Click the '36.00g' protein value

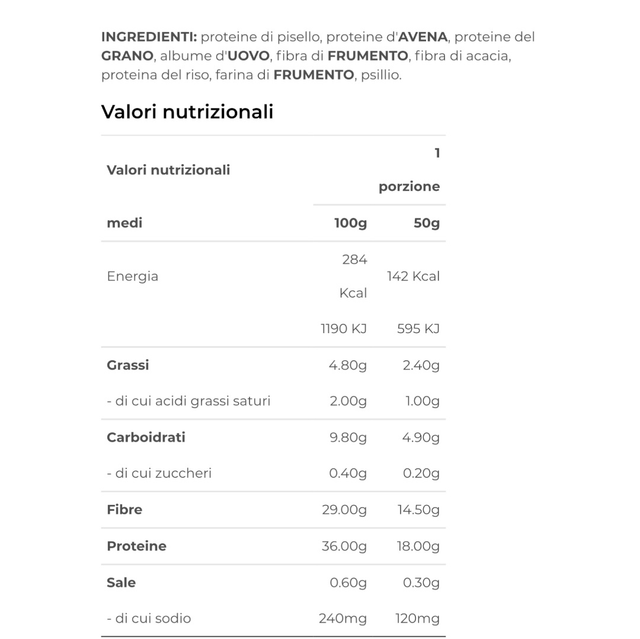[344, 546]
